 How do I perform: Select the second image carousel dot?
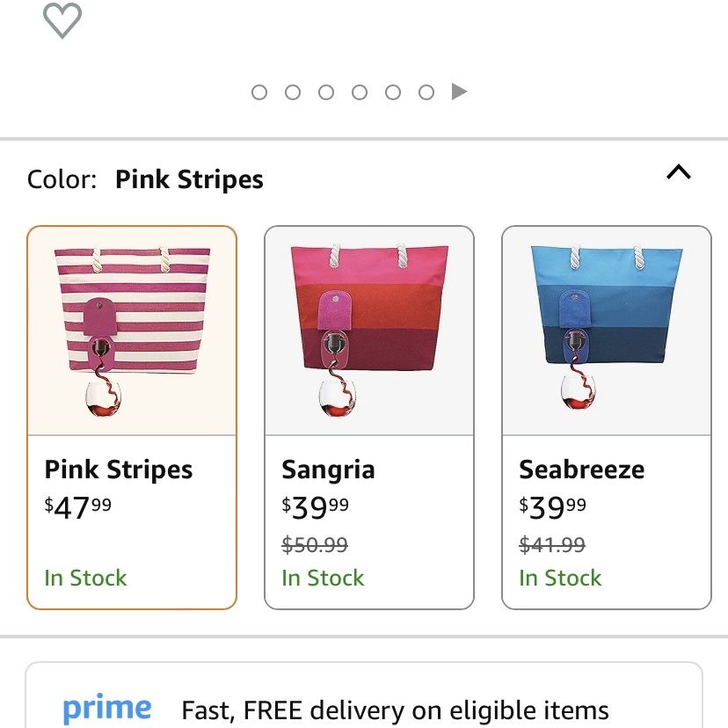[x=293, y=92]
